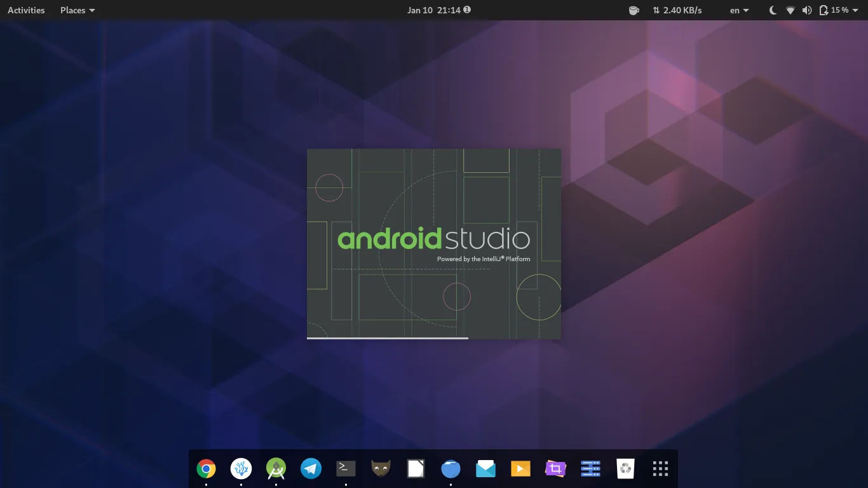The width and height of the screenshot is (868, 488).
Task: Click the battery charging icon
Action: click(x=824, y=10)
